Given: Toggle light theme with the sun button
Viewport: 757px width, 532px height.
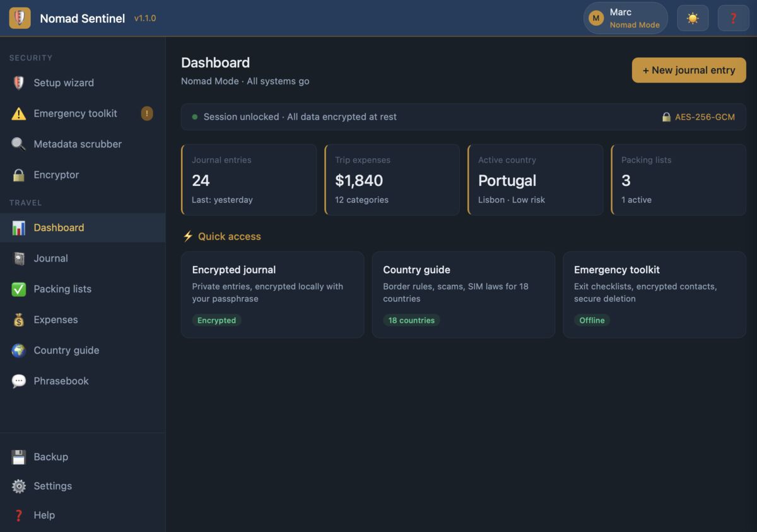Looking at the screenshot, I should (x=693, y=18).
